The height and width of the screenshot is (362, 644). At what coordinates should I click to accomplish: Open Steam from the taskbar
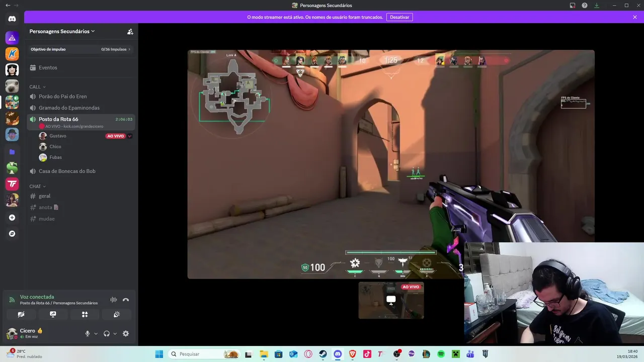tap(323, 354)
